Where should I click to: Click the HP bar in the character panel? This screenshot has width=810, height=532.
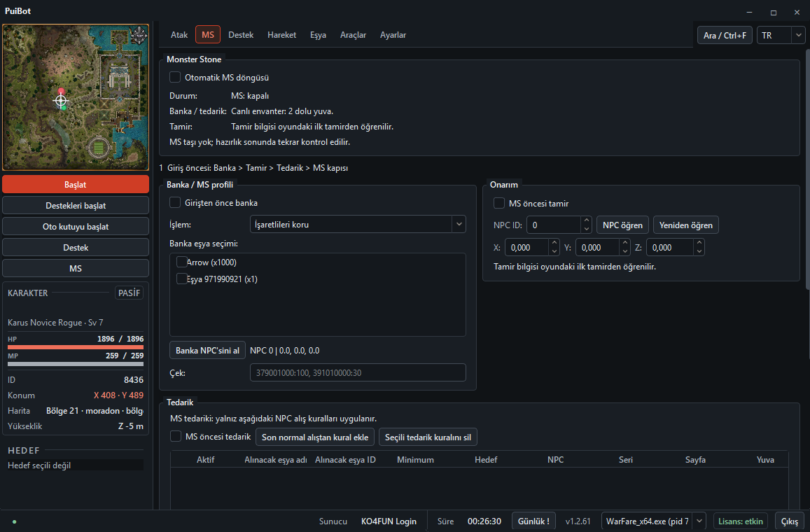coord(76,347)
